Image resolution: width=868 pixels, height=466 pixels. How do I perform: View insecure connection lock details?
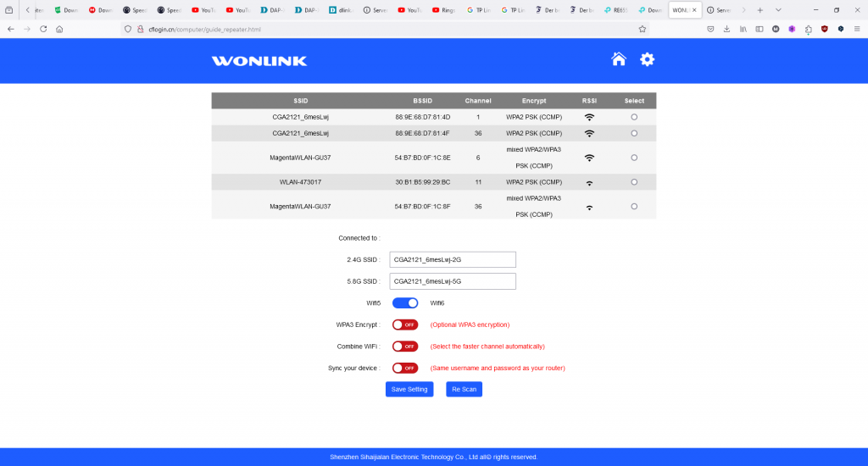click(140, 30)
